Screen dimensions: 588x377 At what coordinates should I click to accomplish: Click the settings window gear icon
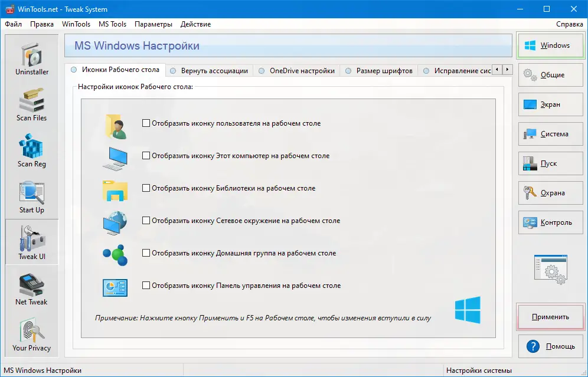coord(550,270)
